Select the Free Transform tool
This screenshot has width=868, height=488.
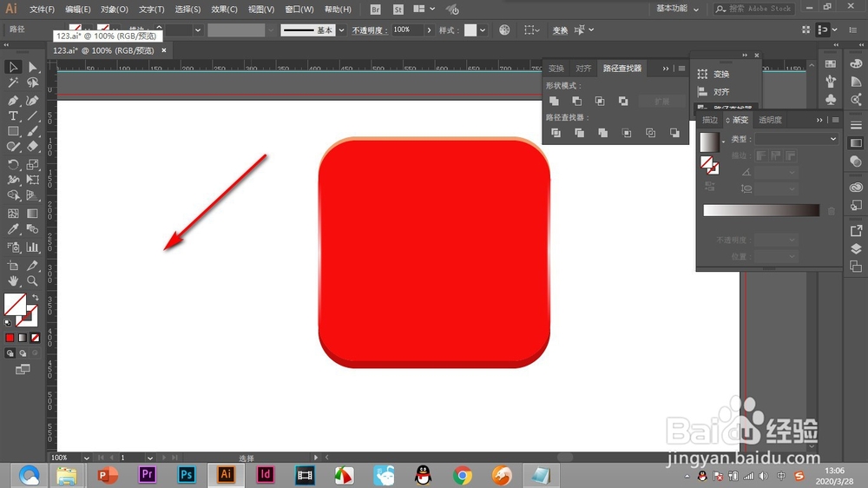coord(33,180)
